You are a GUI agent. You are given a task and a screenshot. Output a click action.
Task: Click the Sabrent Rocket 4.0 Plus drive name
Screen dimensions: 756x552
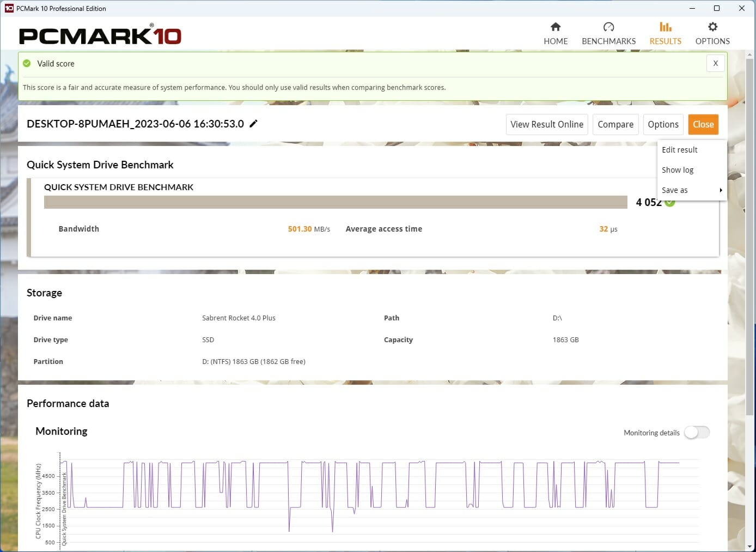[239, 318]
